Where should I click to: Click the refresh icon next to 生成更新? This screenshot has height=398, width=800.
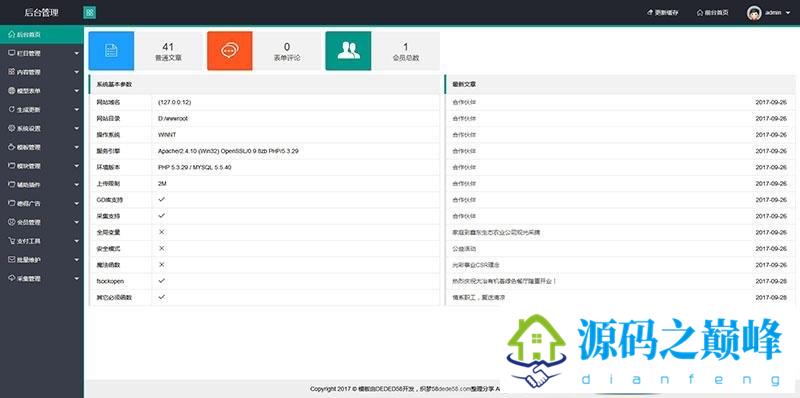12,109
